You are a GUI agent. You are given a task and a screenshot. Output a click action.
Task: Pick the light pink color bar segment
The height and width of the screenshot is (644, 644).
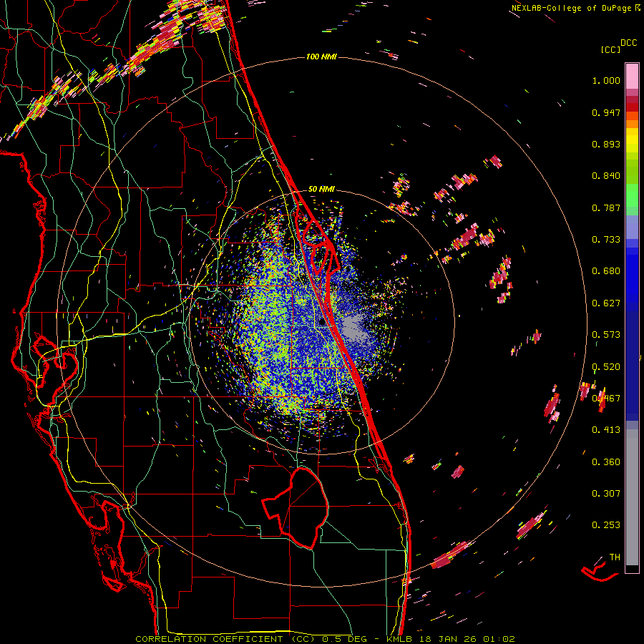pyautogui.click(x=632, y=76)
